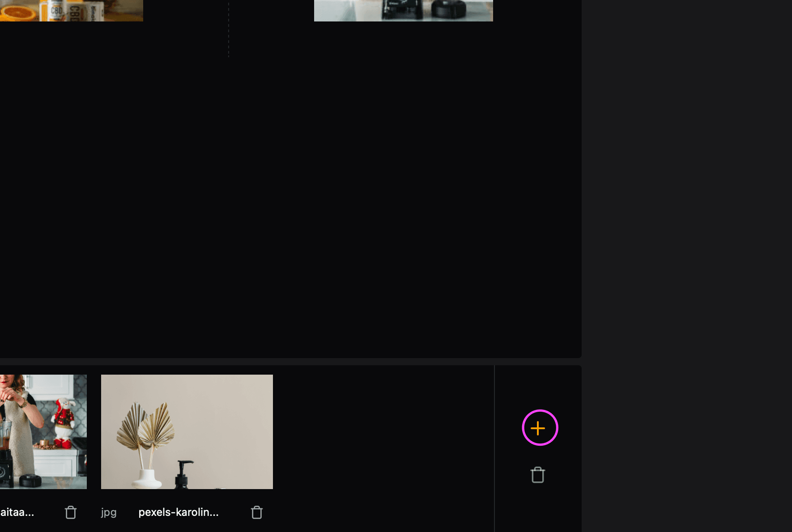Expand the aitaa truncated filename
Screen dimensions: 792x532
click(x=18, y=513)
